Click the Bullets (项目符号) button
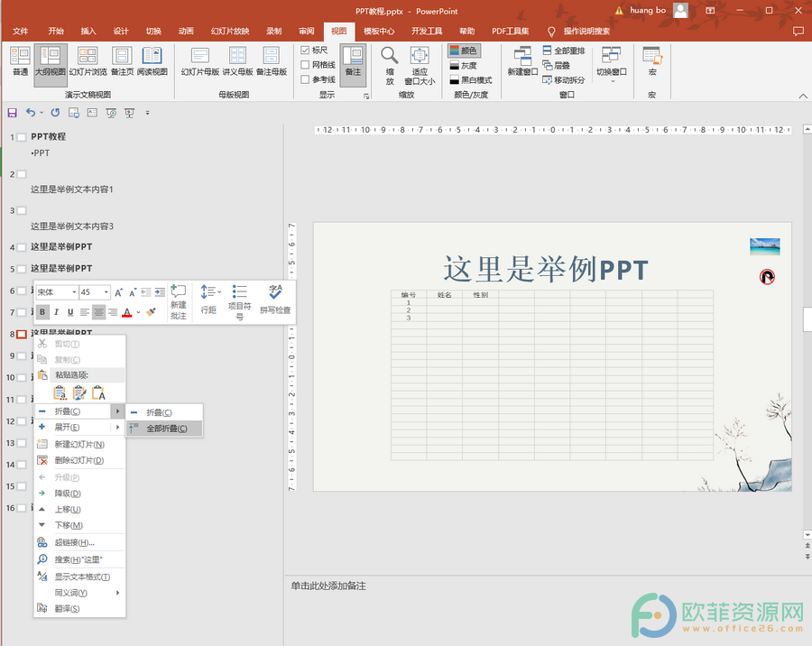The image size is (812, 646). tap(239, 302)
